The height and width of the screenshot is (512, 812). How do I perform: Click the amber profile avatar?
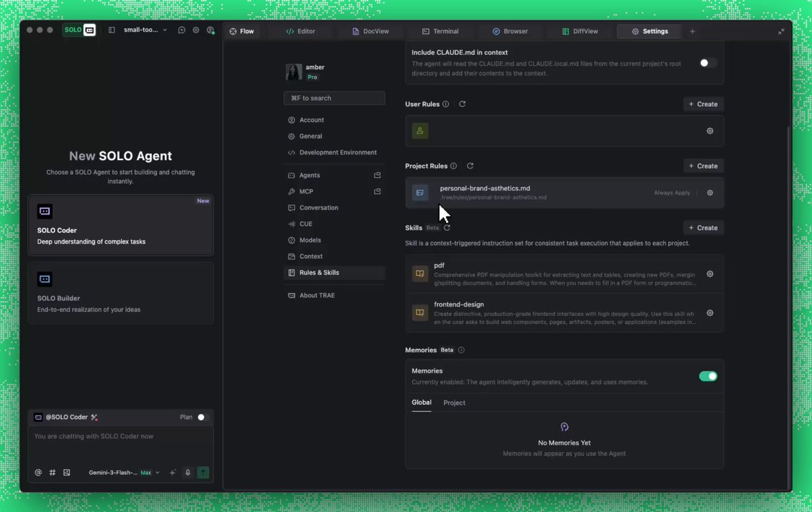tap(294, 72)
